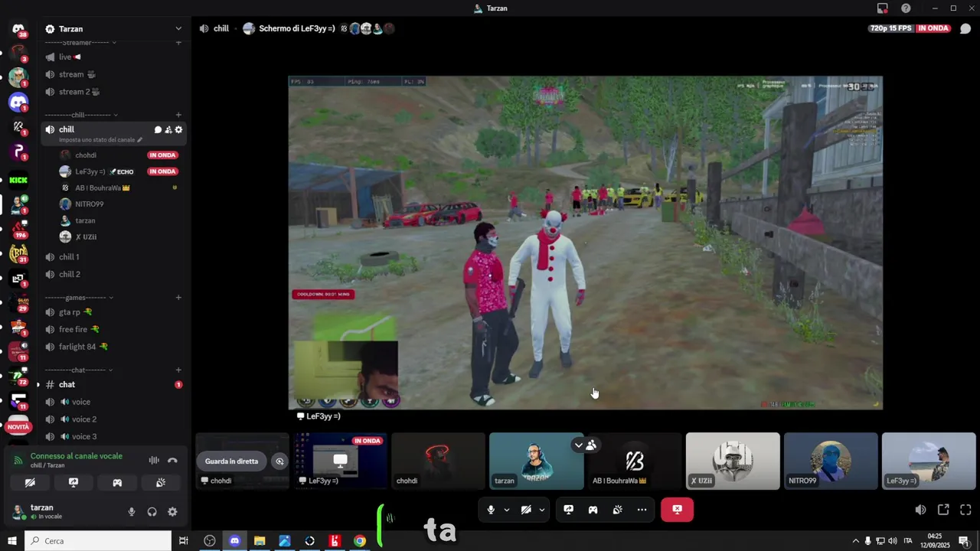The height and width of the screenshot is (551, 980).
Task: Collapse the games channel category
Action: pyautogui.click(x=78, y=297)
